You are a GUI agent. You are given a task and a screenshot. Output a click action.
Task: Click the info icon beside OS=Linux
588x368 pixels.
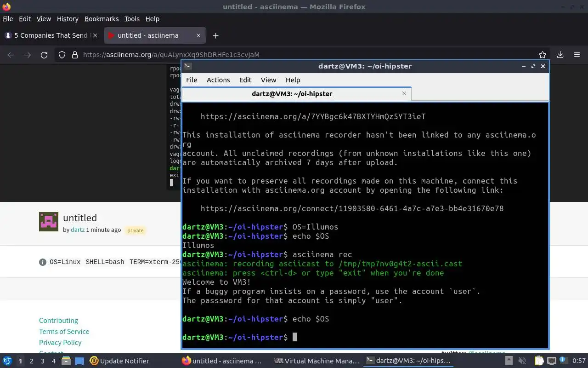[x=43, y=262]
